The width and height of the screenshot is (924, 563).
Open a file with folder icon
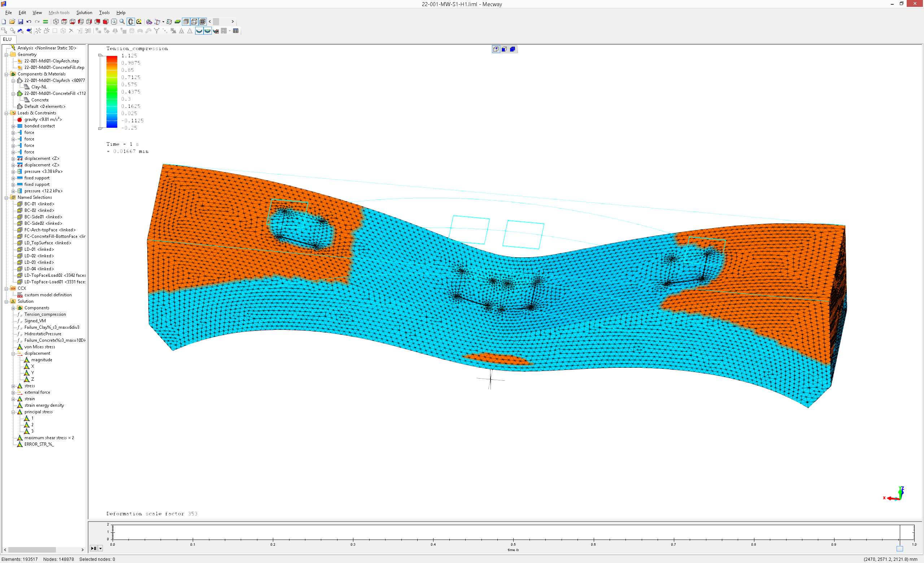click(12, 22)
